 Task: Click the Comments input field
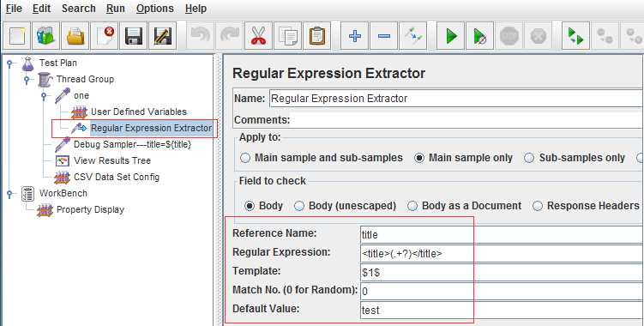[467, 120]
